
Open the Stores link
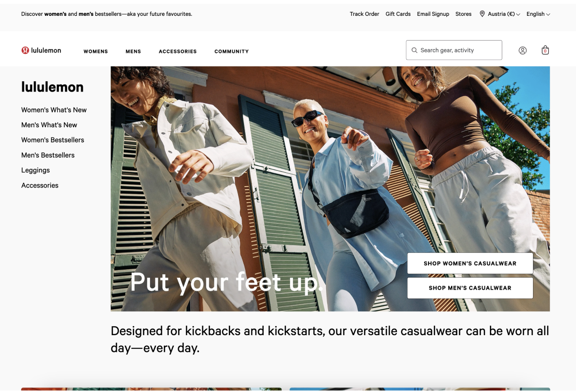[x=463, y=14]
